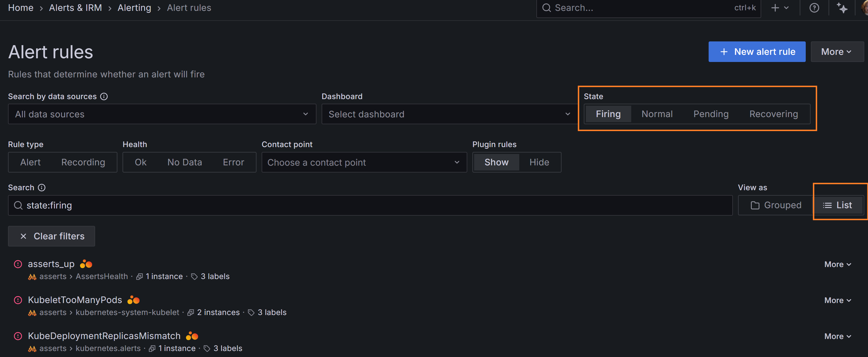Image resolution: width=868 pixels, height=357 pixels.
Task: Click firing state icon for asserts_up rule
Action: pyautogui.click(x=18, y=264)
